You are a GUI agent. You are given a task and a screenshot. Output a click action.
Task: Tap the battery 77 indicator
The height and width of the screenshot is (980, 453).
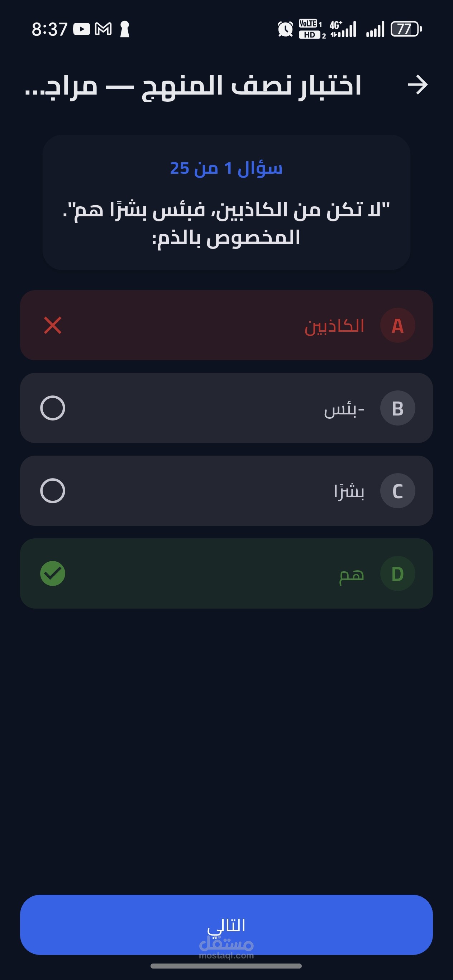pos(406,29)
